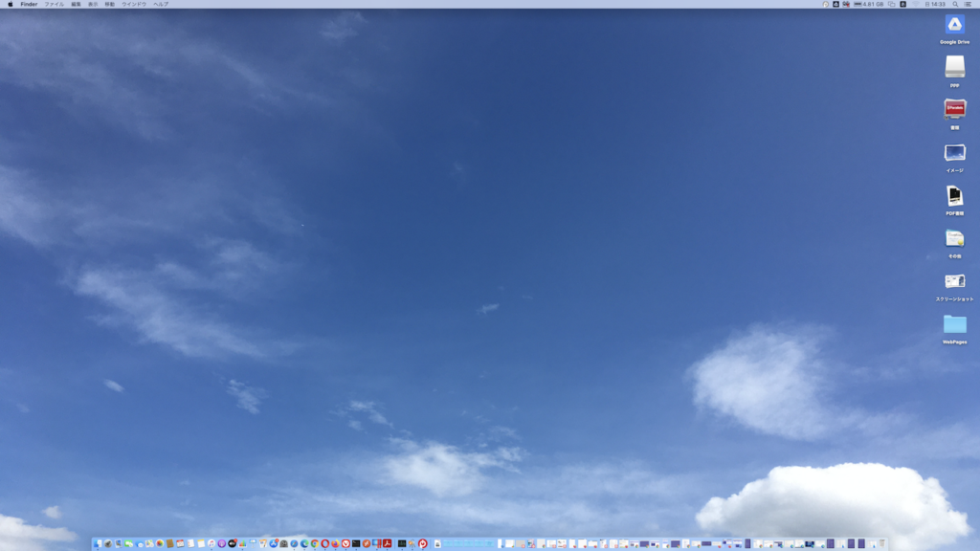Screen dimensions: 980x551
Task: Open the Wi-Fi status menu
Action: (x=915, y=4)
